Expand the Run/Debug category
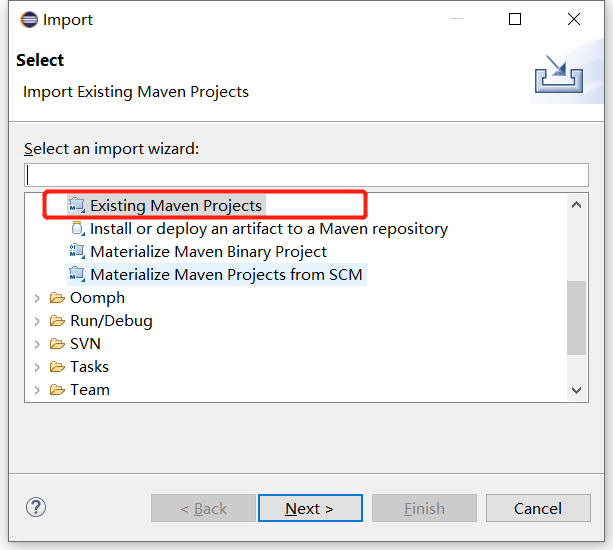The image size is (613, 550). (x=37, y=321)
